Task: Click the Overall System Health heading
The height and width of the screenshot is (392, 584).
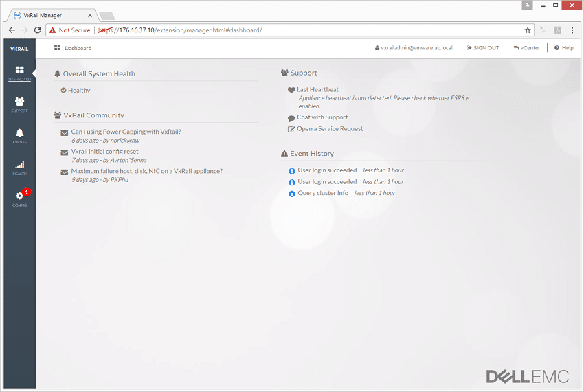Action: click(x=99, y=73)
